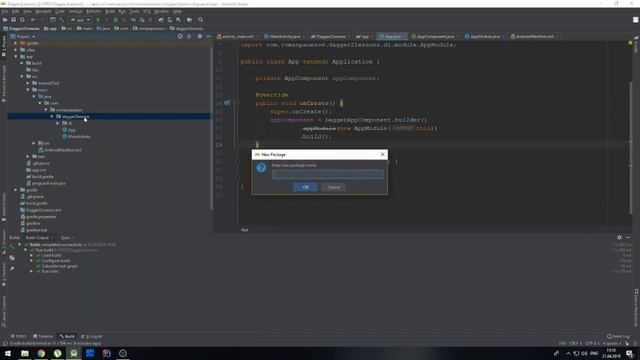Open the Refactor menu

coord(93,11)
